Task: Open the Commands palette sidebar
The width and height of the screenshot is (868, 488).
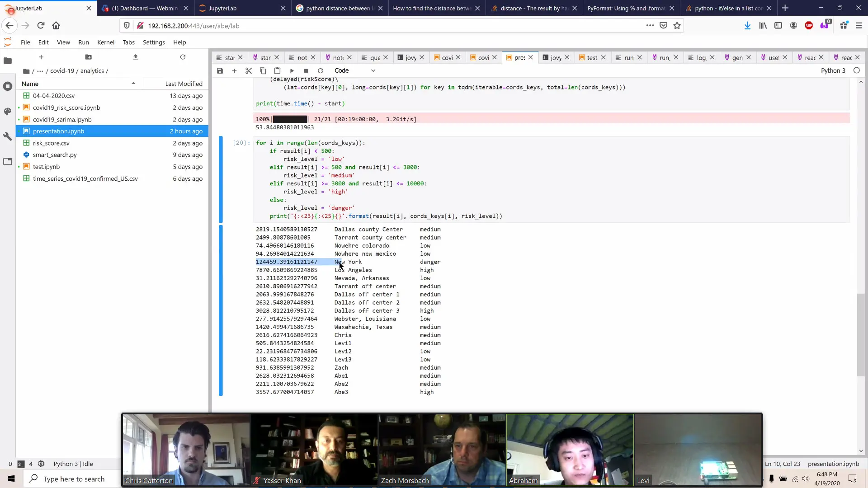Action: pos(8,111)
